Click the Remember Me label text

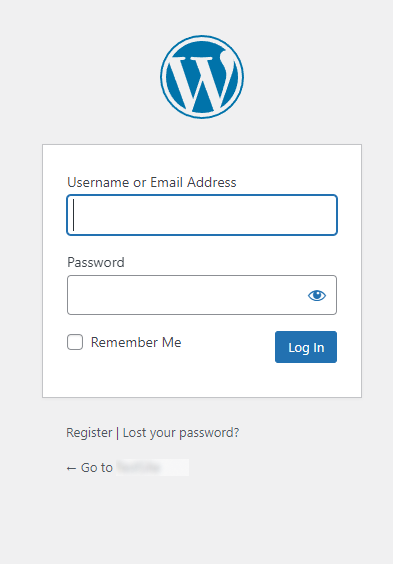click(x=136, y=342)
